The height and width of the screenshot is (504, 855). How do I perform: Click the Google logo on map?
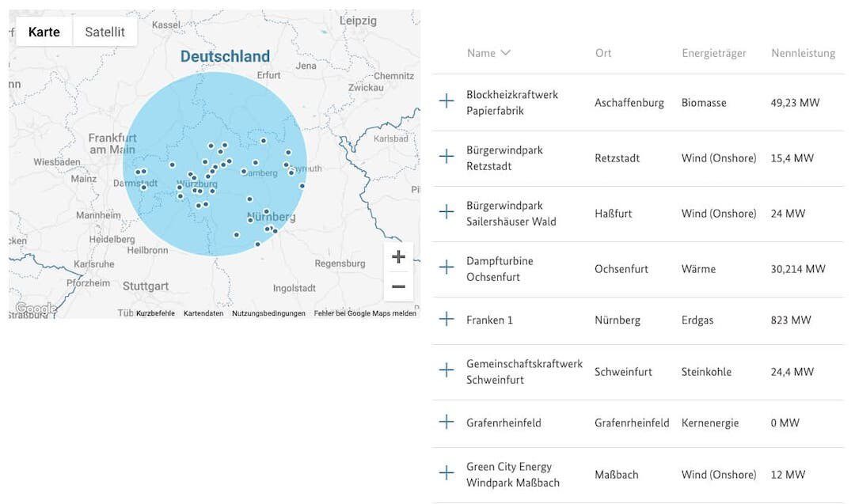(x=35, y=309)
